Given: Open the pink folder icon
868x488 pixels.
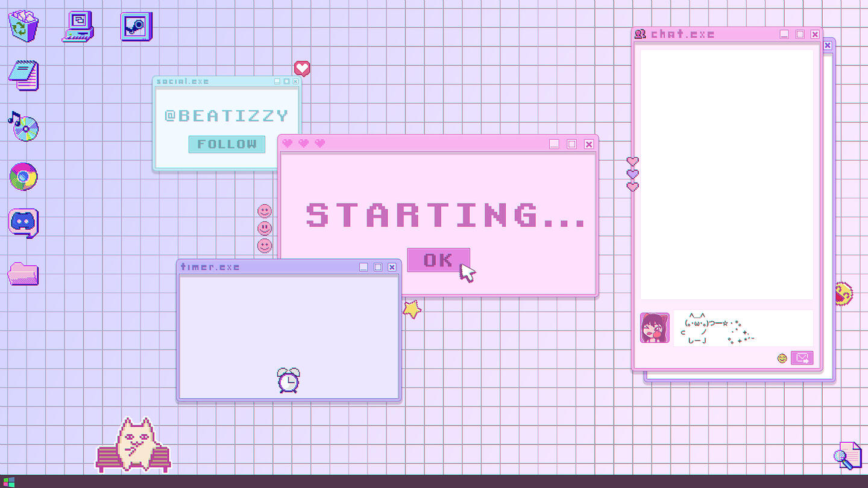Looking at the screenshot, I should coord(24,274).
